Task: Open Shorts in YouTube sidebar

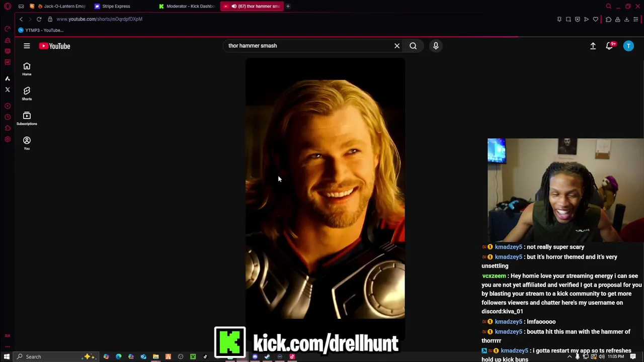Action: 27,94
